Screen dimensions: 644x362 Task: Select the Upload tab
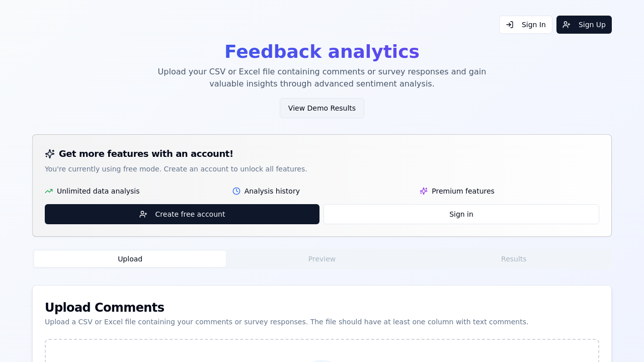[x=130, y=259]
